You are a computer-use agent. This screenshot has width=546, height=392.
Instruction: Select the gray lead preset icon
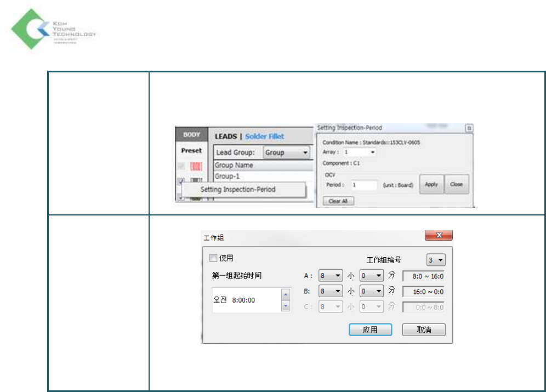[x=196, y=180]
